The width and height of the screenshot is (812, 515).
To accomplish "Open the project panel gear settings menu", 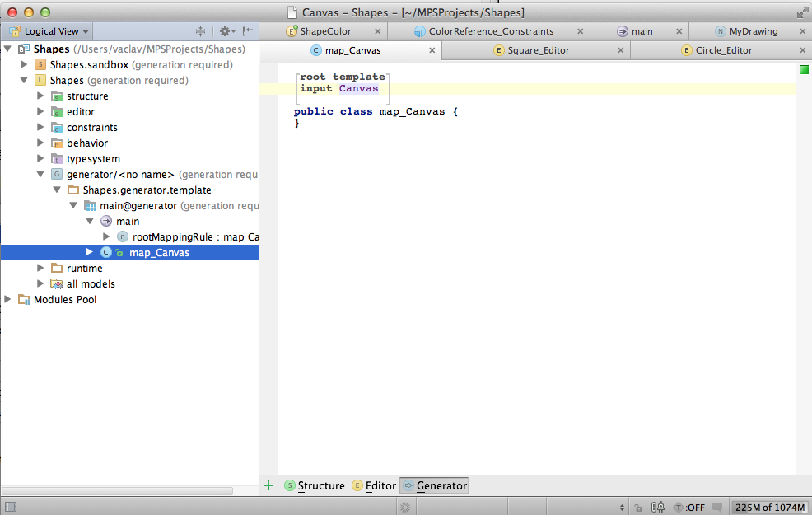I will (x=224, y=31).
